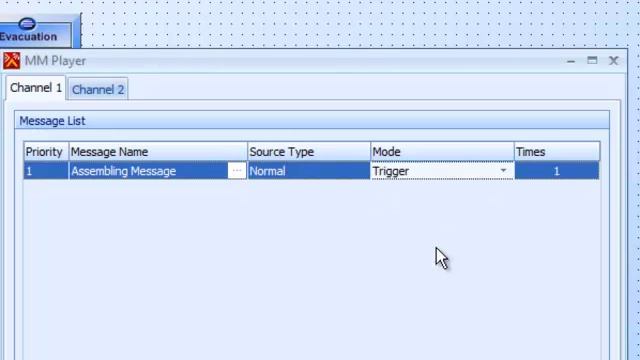The height and width of the screenshot is (360, 640).
Task: Open the Mode dropdown showing Trigger
Action: tap(503, 171)
